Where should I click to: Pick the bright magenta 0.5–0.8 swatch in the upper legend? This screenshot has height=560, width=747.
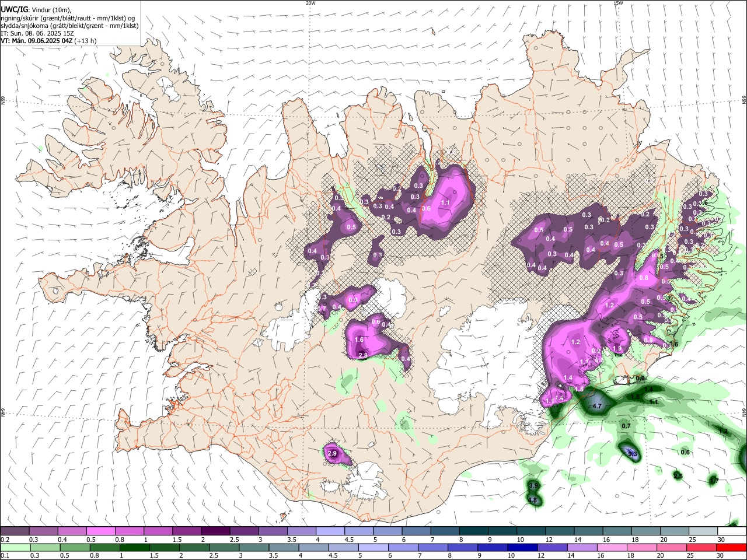pyautogui.click(x=100, y=531)
